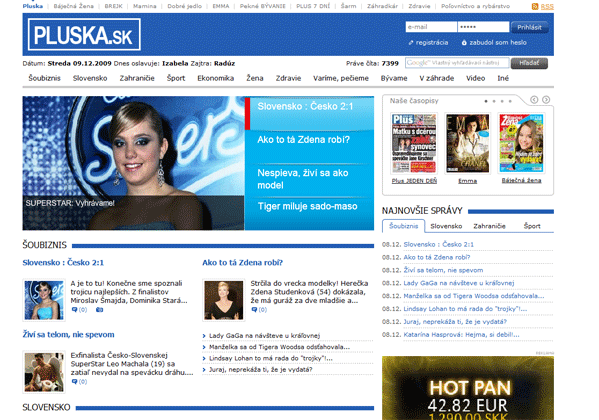Open Lady GaGa na návšteve bullet link

coord(264,336)
